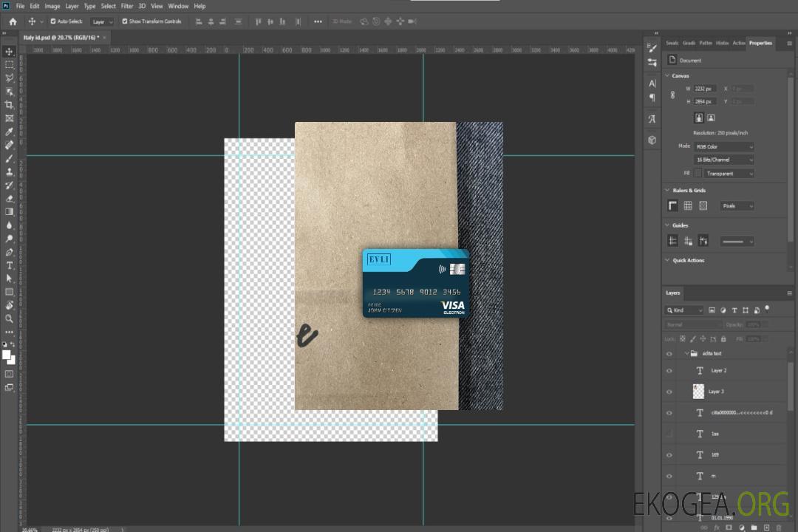The image size is (798, 532).
Task: Open the Filter menu
Action: tap(127, 6)
